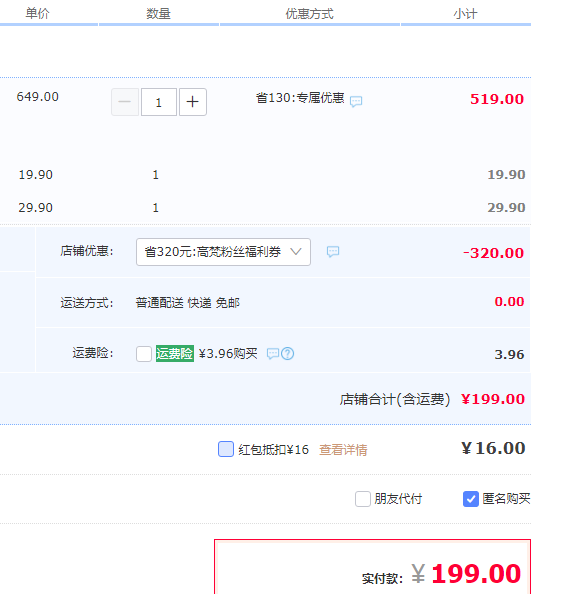Image resolution: width=584 pixels, height=594 pixels.
Task: Click the 实付款 ¥199.00 total box
Action: click(x=372, y=567)
